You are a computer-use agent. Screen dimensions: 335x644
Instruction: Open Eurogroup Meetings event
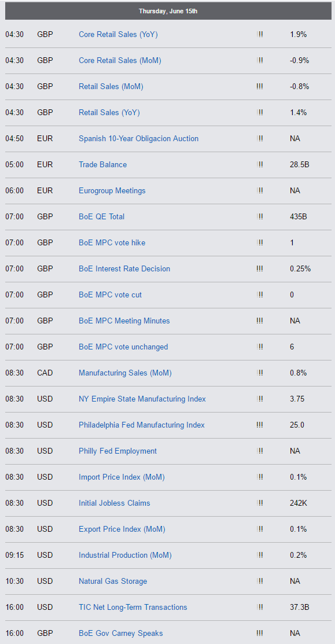(x=112, y=190)
